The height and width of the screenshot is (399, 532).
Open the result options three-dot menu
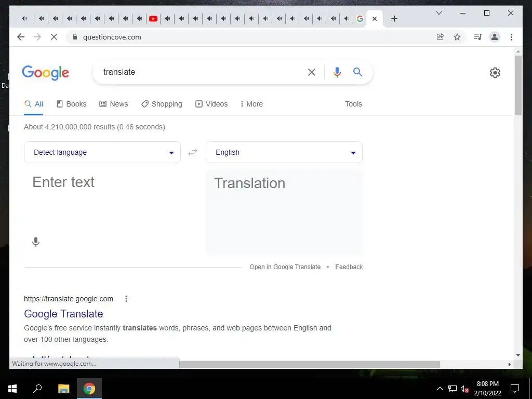[126, 299]
